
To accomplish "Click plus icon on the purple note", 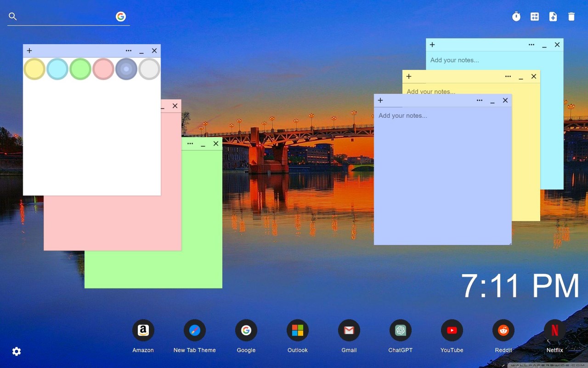I will pyautogui.click(x=380, y=100).
